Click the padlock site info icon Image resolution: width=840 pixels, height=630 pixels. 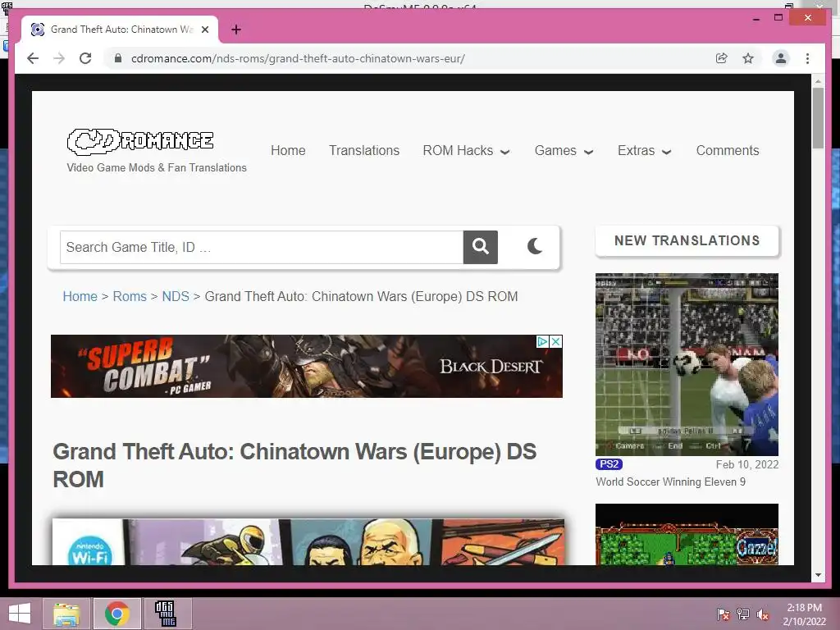[118, 58]
